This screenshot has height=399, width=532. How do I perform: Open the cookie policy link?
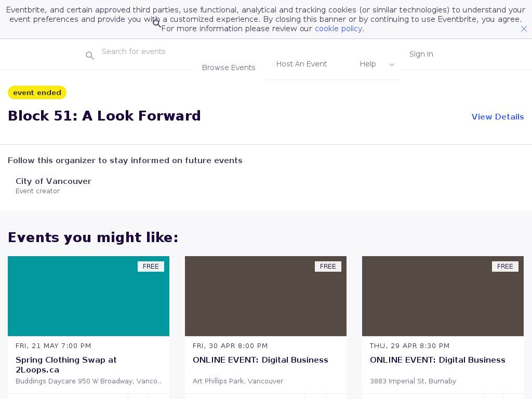pyautogui.click(x=338, y=29)
